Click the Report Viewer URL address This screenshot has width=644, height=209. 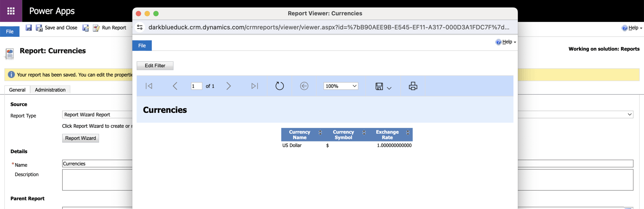point(329,27)
